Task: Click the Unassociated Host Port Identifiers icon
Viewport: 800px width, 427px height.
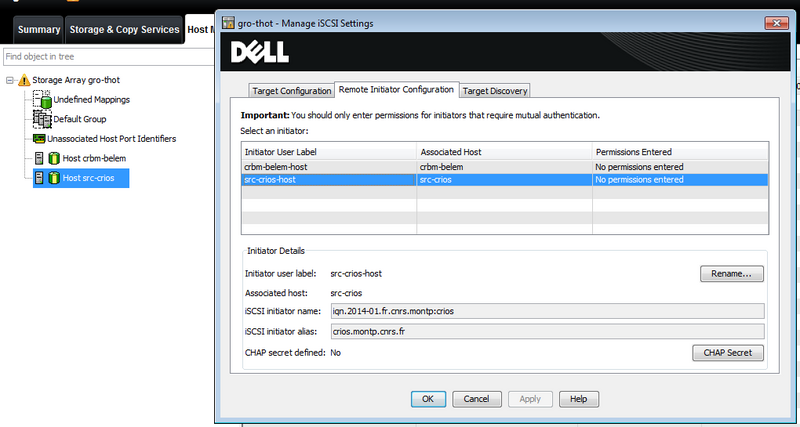Action: (x=39, y=139)
